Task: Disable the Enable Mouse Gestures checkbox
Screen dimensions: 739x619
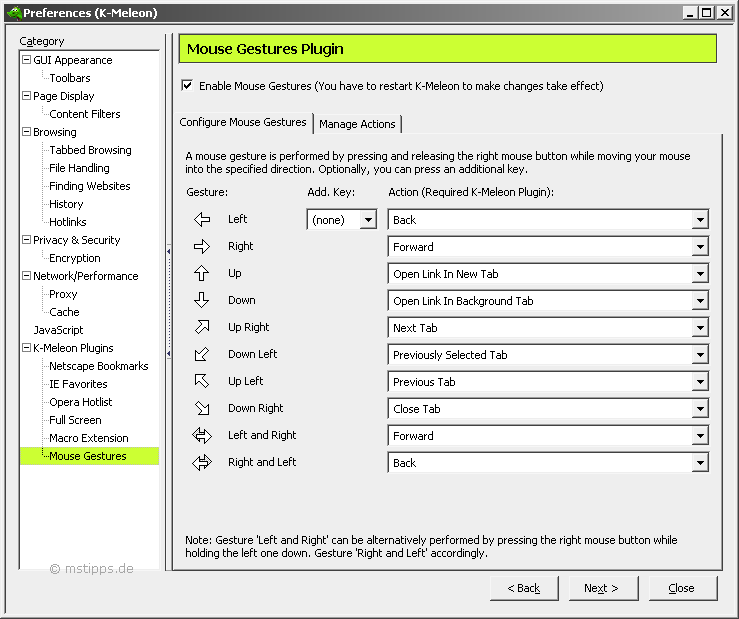Action: click(187, 85)
